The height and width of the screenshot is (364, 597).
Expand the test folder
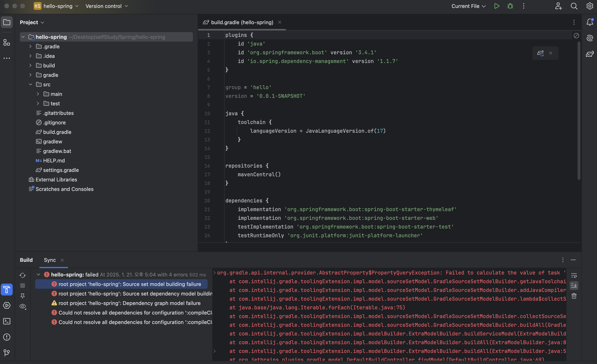point(38,103)
